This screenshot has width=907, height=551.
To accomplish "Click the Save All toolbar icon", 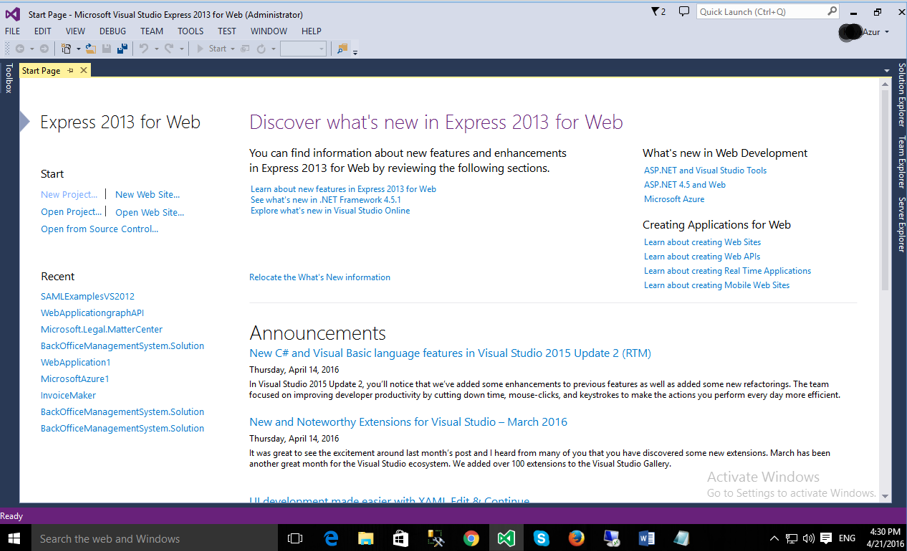I will [x=122, y=49].
